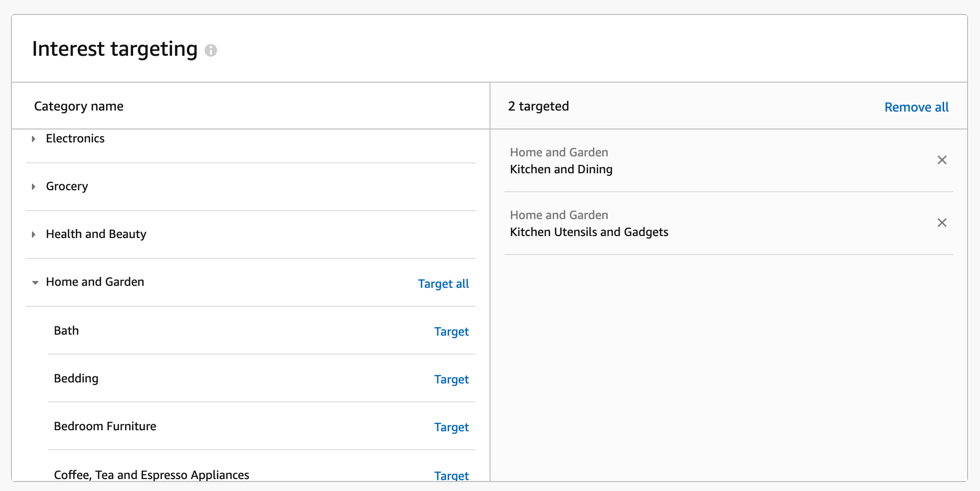Expand the Grocery category
This screenshot has width=980, height=491.
(33, 187)
